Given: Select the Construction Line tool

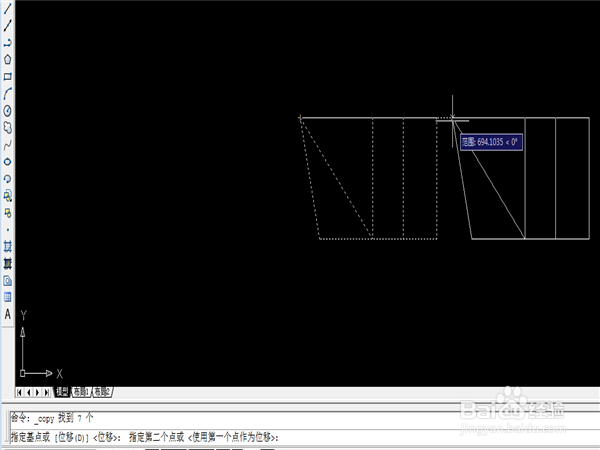Looking at the screenshot, I should pos(8,26).
